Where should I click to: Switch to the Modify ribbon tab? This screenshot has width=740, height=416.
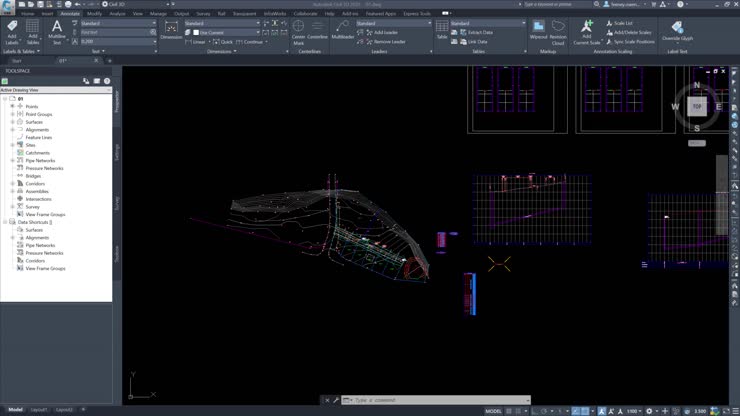tap(94, 14)
